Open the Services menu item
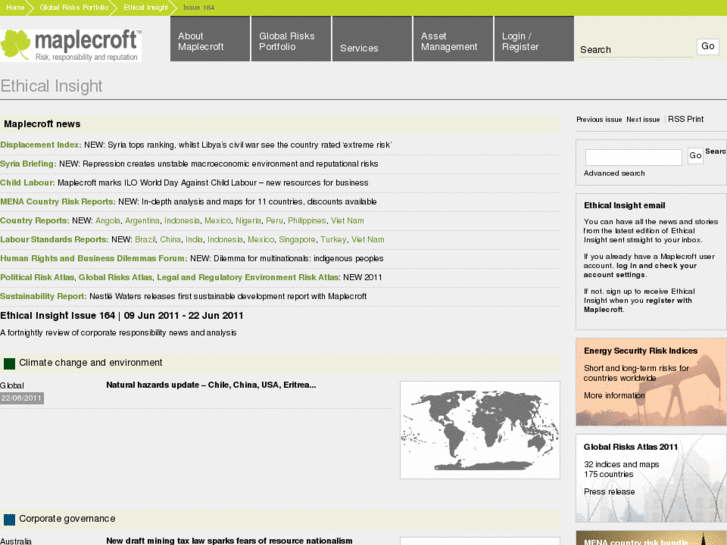The image size is (727, 545). [x=372, y=47]
